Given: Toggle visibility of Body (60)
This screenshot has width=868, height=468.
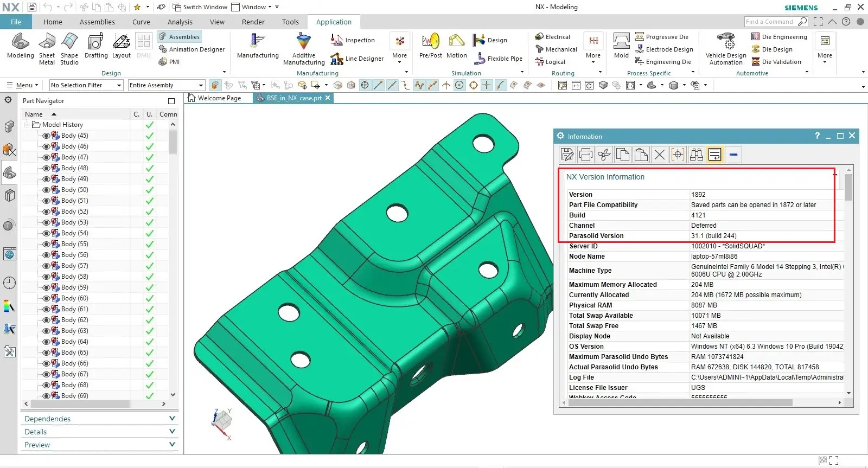Looking at the screenshot, I should point(46,298).
